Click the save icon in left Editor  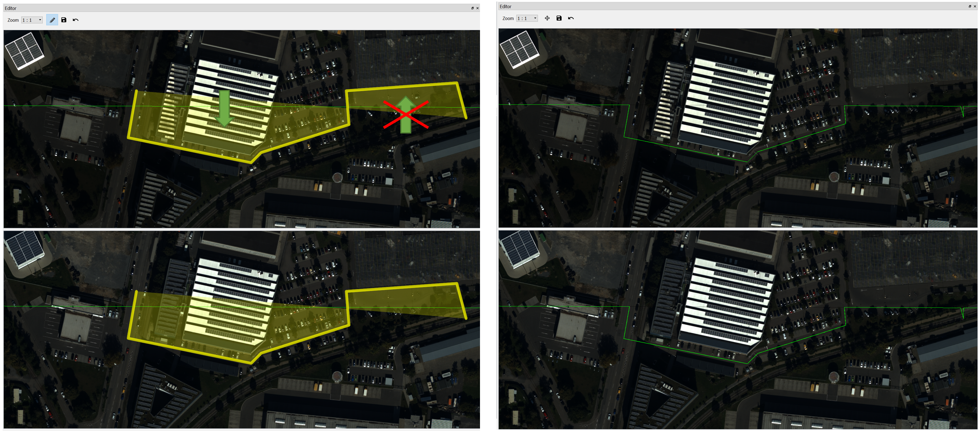point(64,20)
